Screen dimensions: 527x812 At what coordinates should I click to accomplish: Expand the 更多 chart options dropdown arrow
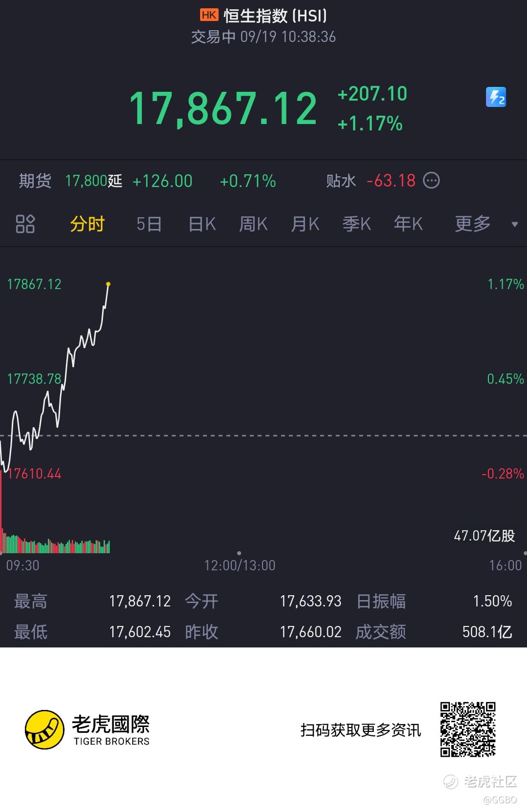coord(514,225)
